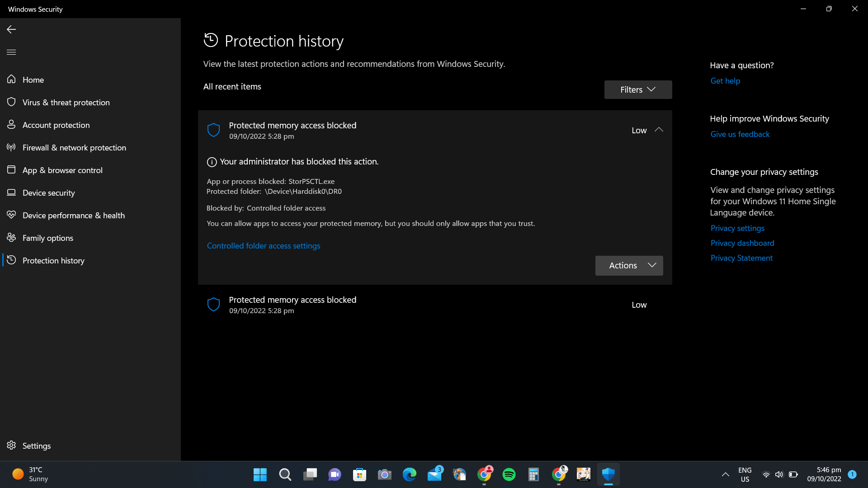Open Firewall & network protection
The height and width of the screenshot is (488, 868).
pyautogui.click(x=74, y=148)
